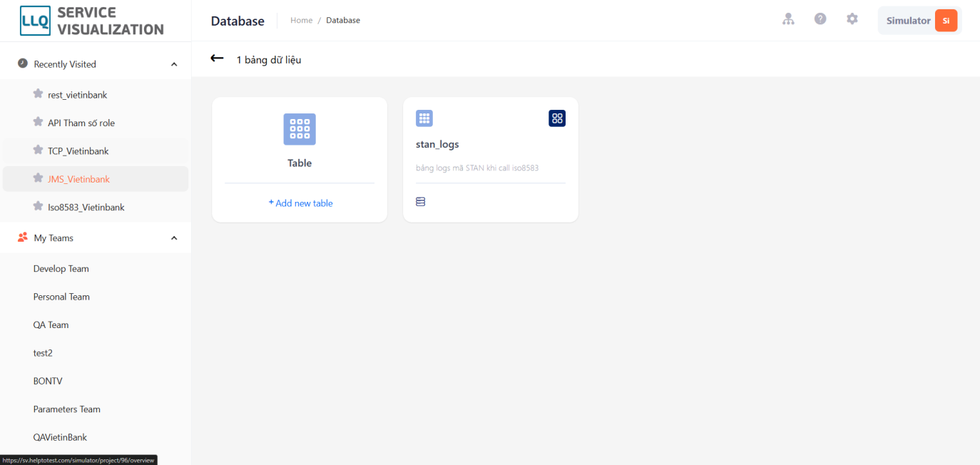Go back using the left arrow

[x=218, y=58]
